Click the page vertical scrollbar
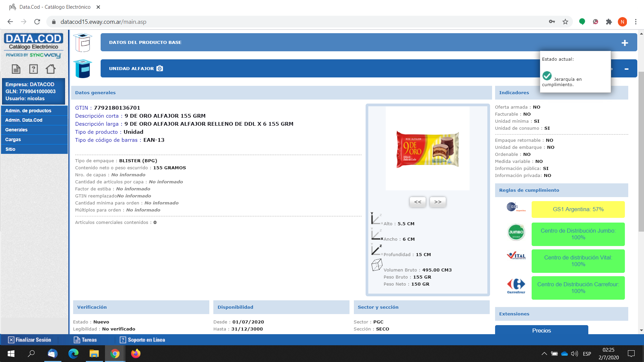The height and width of the screenshot is (362, 644). tap(641, 151)
